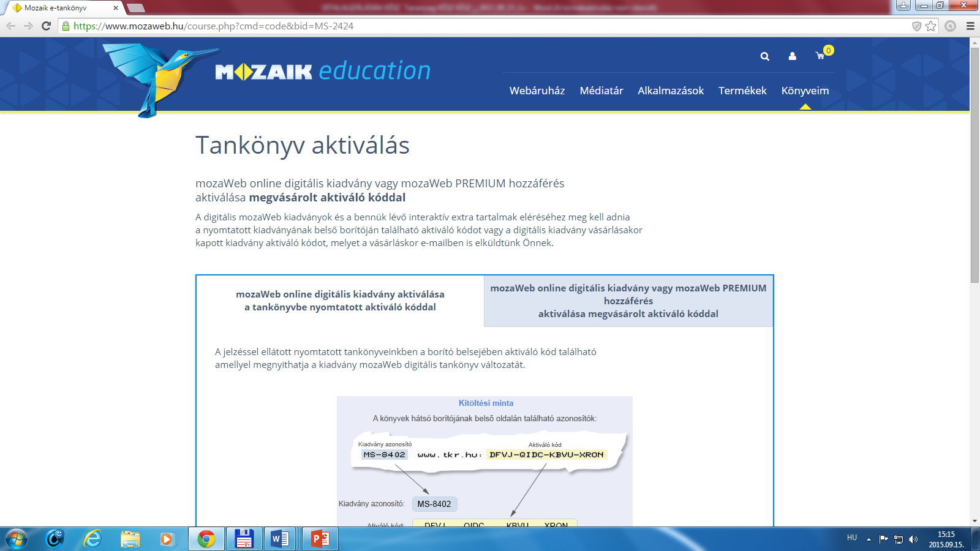Open the Chrome menu hamburger icon
Screen dimensions: 980x551
pos(970,26)
